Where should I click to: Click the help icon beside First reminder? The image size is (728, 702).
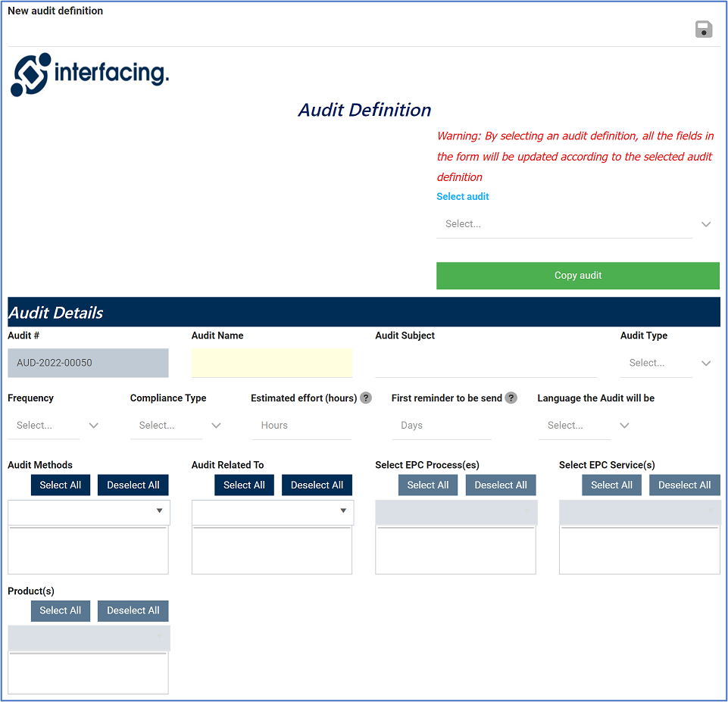[511, 398]
